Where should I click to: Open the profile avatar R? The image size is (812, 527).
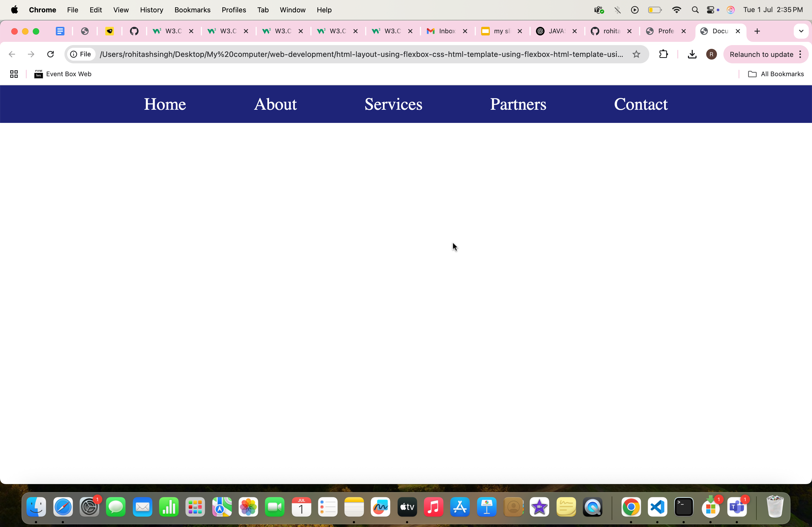point(711,54)
